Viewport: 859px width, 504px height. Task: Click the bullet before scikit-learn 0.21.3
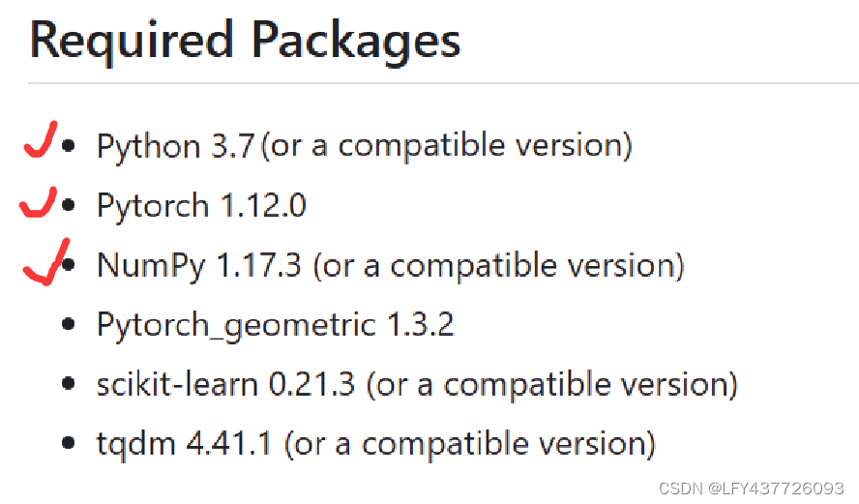68,383
